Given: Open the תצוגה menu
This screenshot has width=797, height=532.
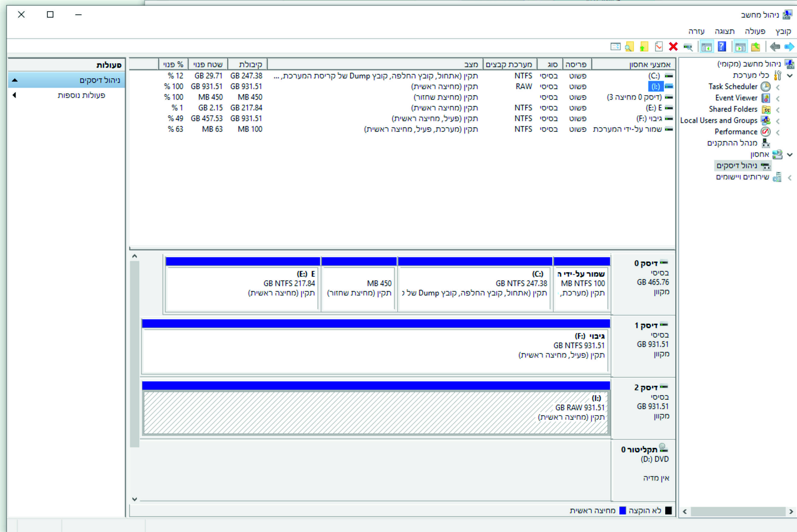Looking at the screenshot, I should (x=724, y=31).
